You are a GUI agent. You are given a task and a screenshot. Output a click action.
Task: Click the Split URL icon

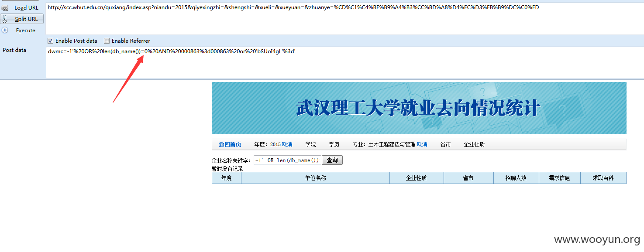[5, 19]
